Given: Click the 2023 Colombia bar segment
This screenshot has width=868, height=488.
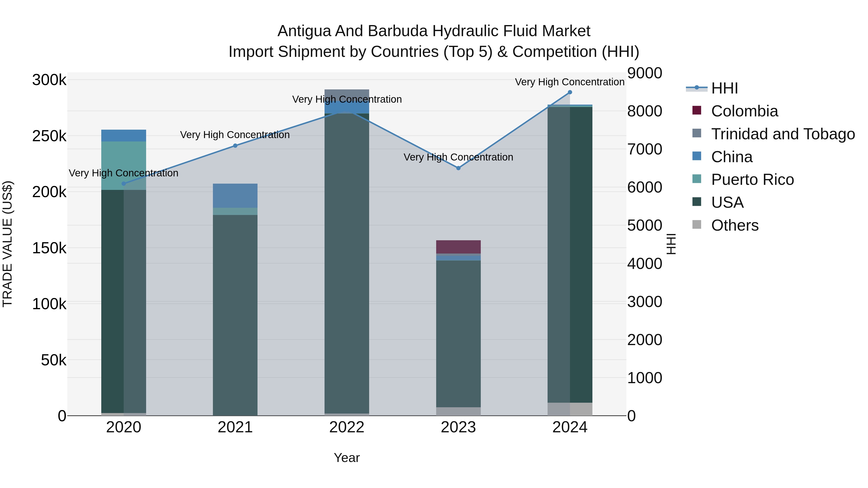Looking at the screenshot, I should coord(458,247).
